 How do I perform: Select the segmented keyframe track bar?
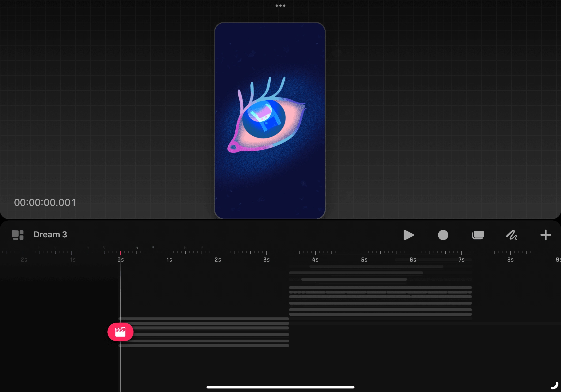tap(380, 292)
